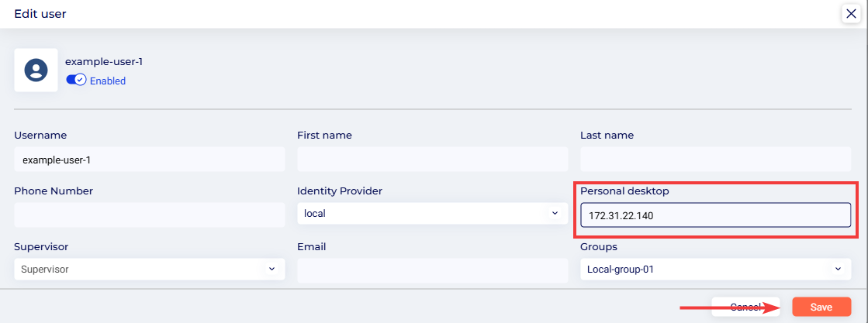This screenshot has height=323, width=868.
Task: Click the Email input field
Action: click(432, 270)
